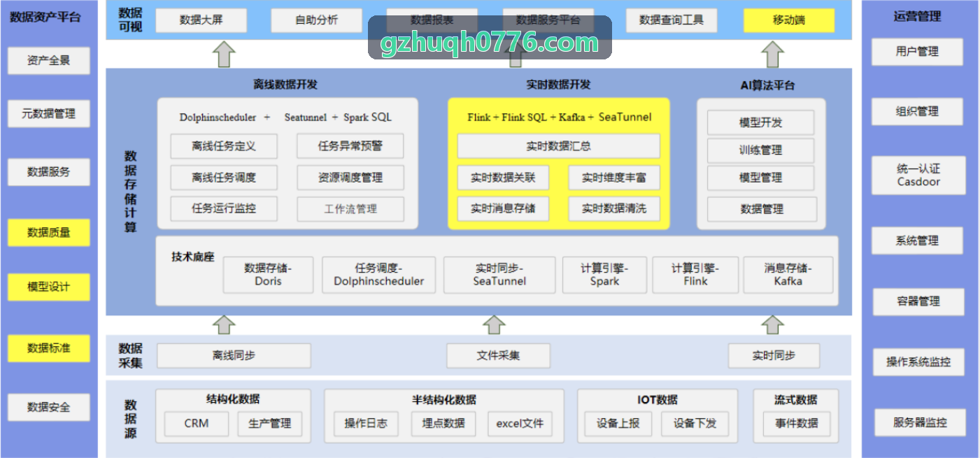Viewport: 980px width, 458px height.
Task: Click the yellow 数据质量 box
Action: [x=49, y=233]
